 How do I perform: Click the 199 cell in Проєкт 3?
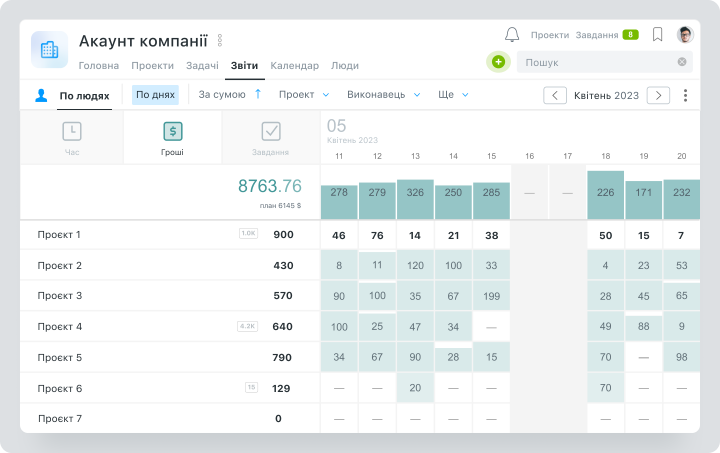(491, 296)
